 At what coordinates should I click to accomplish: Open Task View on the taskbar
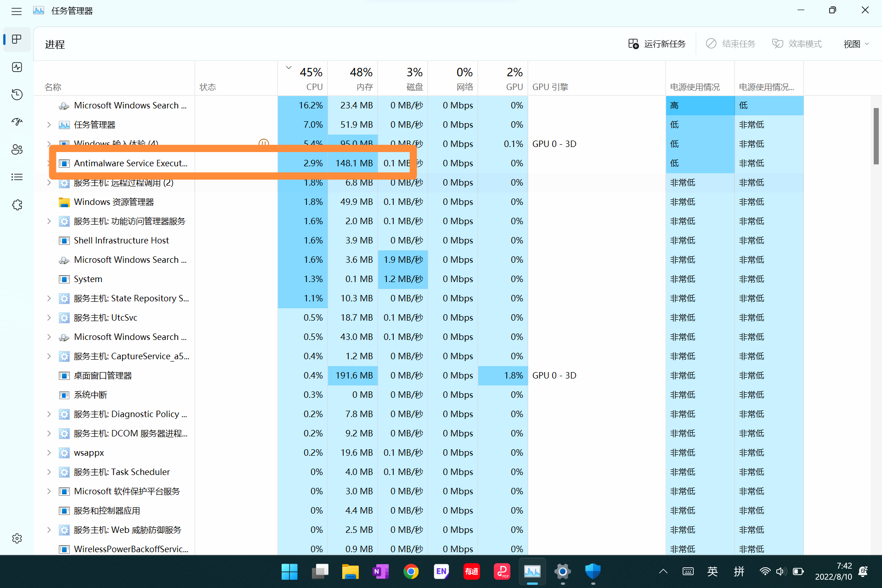click(x=320, y=571)
